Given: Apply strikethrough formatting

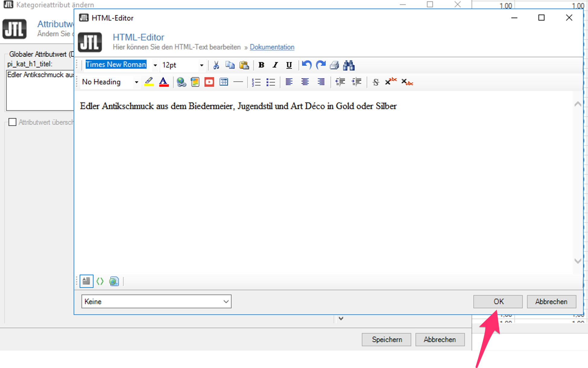Looking at the screenshot, I should 376,82.
